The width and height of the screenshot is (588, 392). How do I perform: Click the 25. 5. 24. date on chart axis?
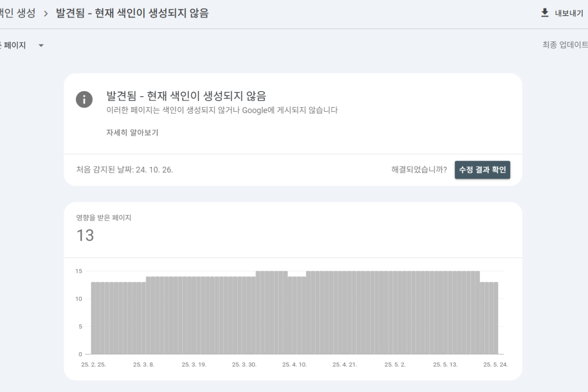point(495,365)
